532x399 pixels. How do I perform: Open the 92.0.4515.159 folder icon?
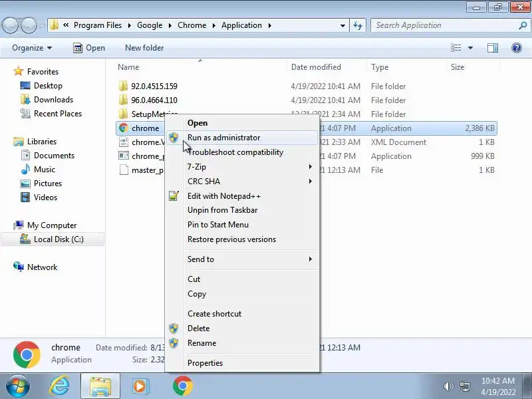123,86
